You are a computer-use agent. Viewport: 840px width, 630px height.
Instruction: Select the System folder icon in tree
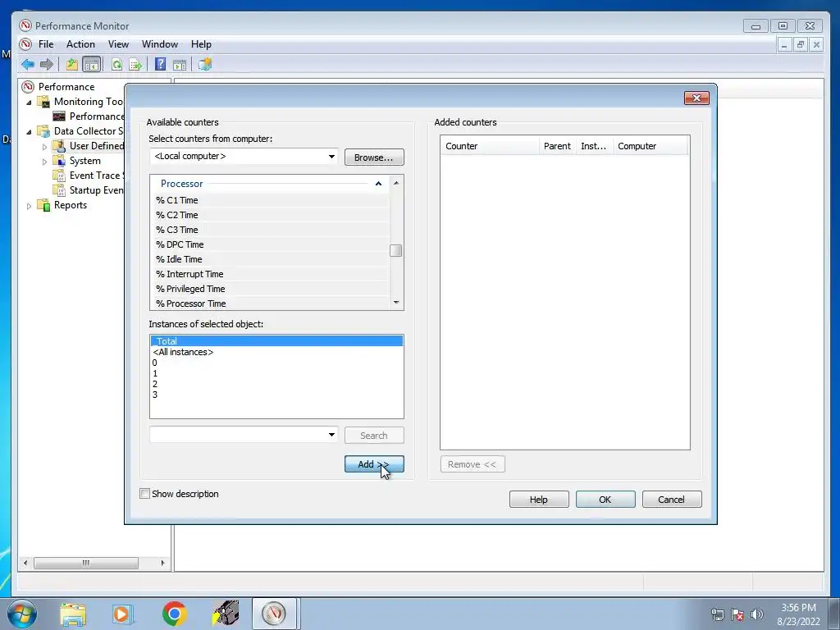pos(59,161)
